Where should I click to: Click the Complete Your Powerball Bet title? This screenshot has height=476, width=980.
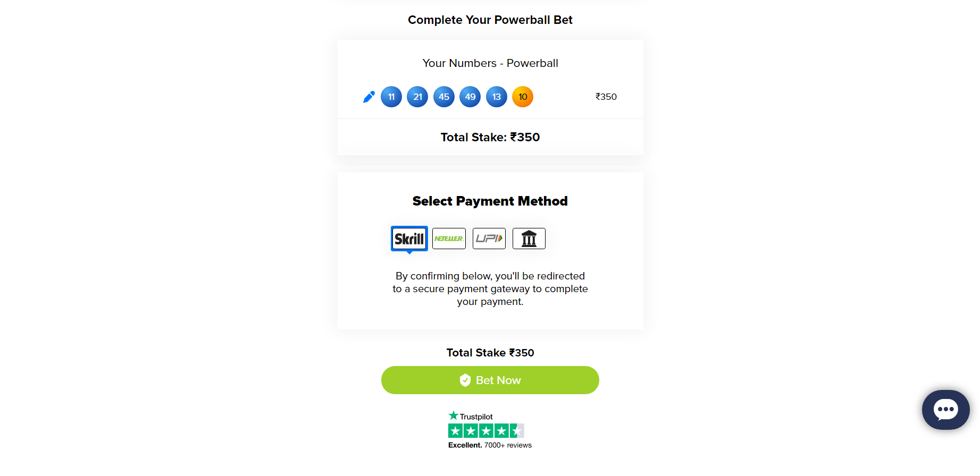click(490, 20)
